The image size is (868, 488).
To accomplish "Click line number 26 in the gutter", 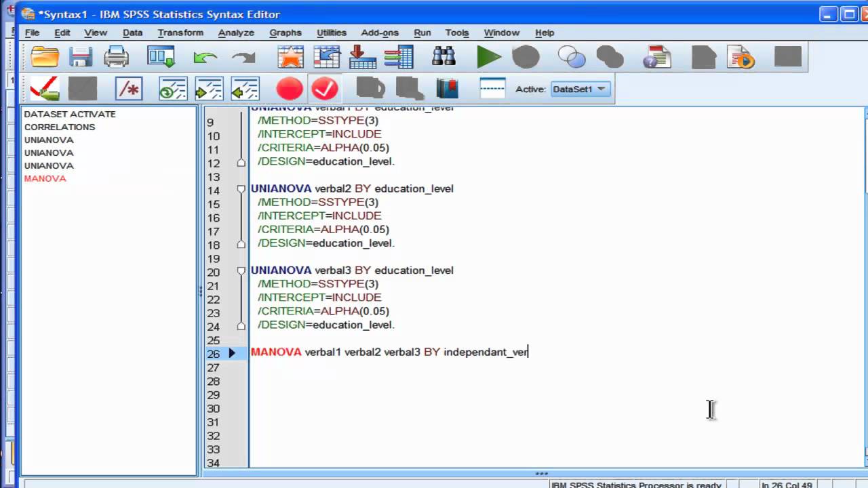I will point(214,354).
